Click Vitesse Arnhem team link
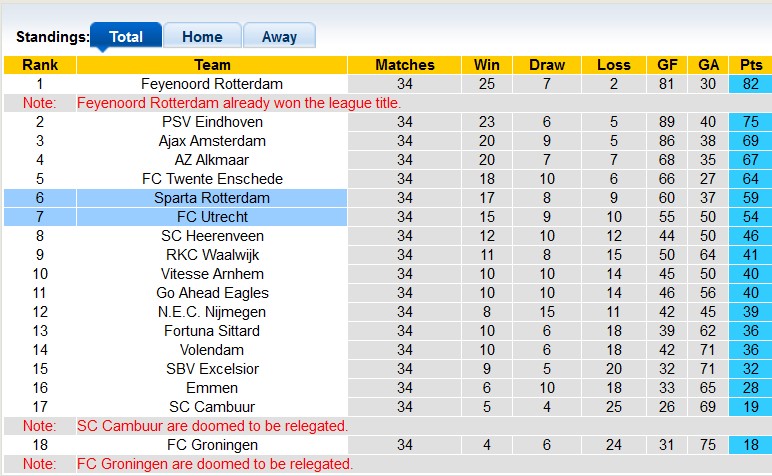This screenshot has height=476, width=772. click(212, 274)
